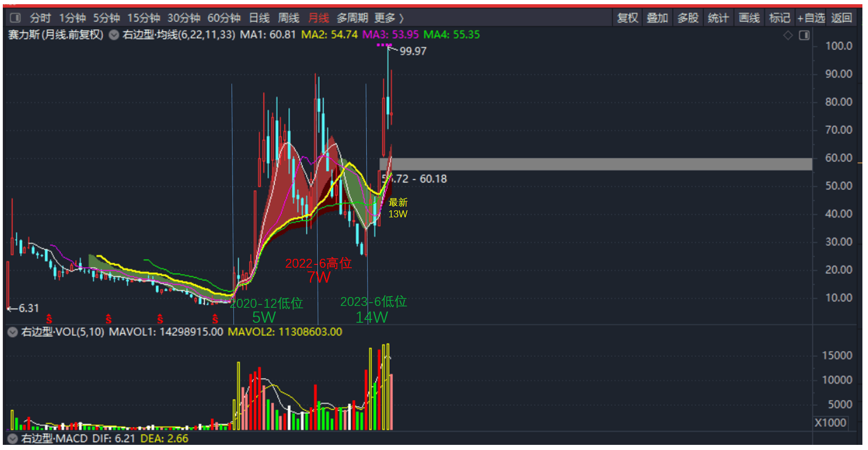Click the stock title 赛力斯(月线.前复权)
868x450 pixels.
pos(56,35)
